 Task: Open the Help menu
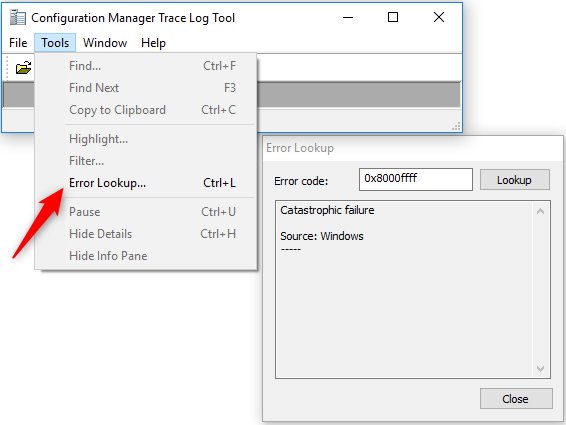(x=153, y=43)
